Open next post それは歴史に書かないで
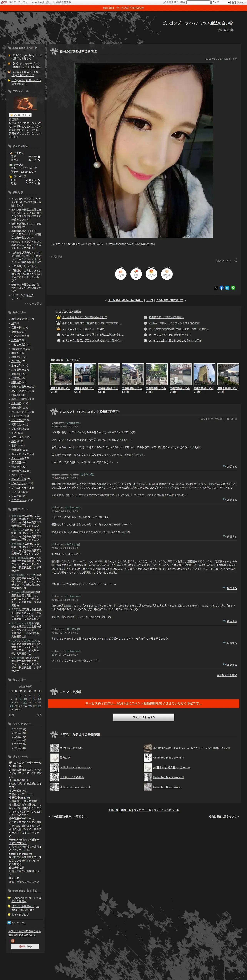 170,300
